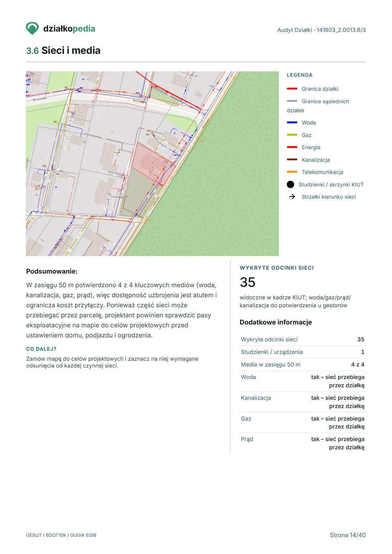Click the value 4 z 4 in the table
392x554 pixels.
pyautogui.click(x=358, y=365)
